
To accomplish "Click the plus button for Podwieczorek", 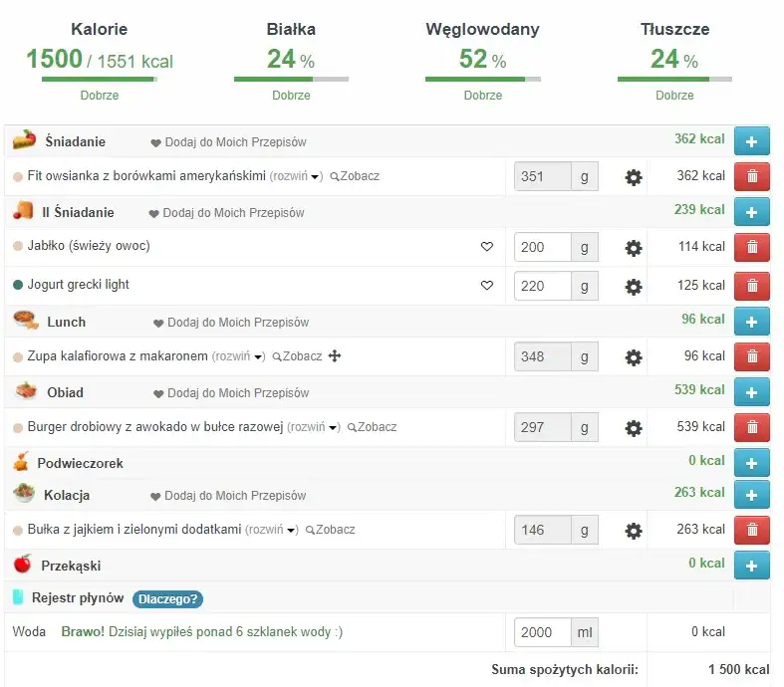I will (x=751, y=463).
